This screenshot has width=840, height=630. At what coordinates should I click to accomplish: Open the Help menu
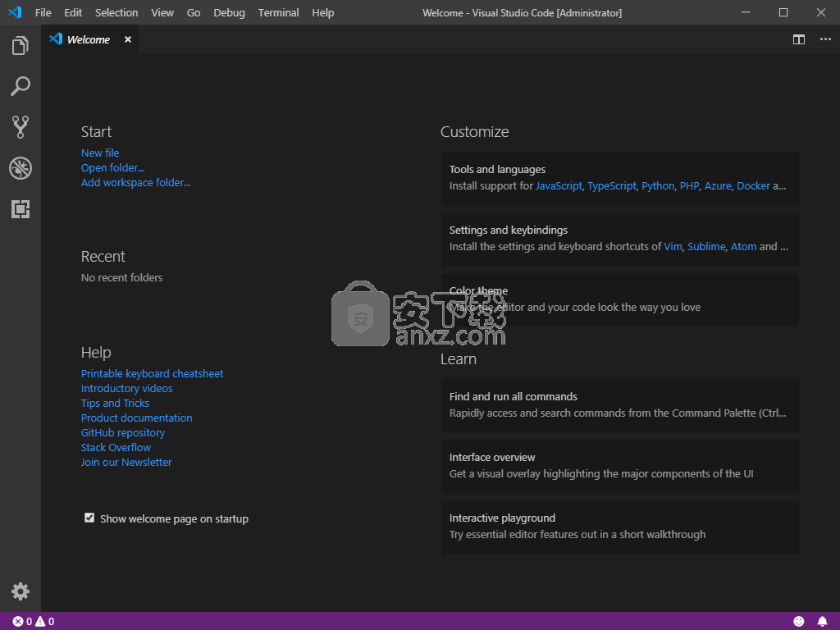[x=323, y=12]
